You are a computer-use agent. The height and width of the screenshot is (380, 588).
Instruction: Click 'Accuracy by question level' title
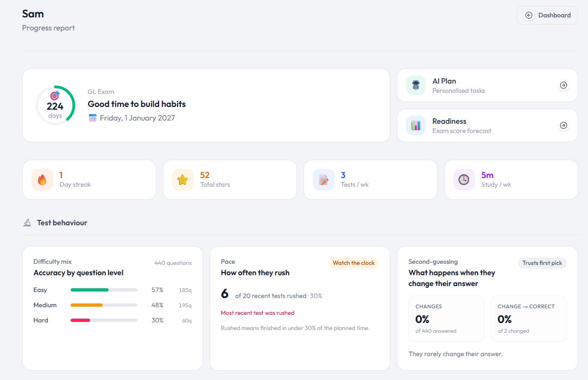78,273
